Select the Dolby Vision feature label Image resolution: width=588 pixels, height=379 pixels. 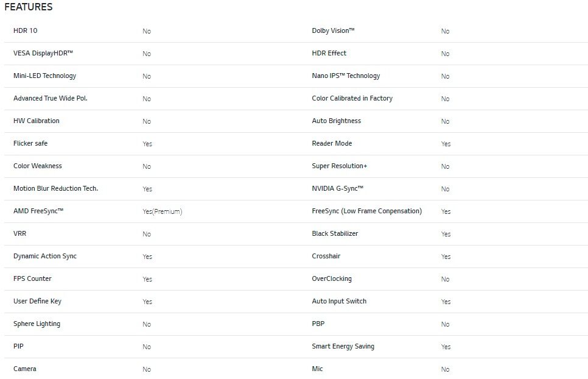pos(333,30)
